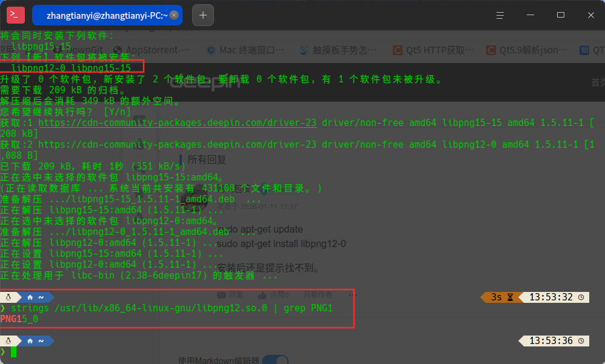
Task: Click the 'strings ... | grep PNG1' command text
Action: 172,308
